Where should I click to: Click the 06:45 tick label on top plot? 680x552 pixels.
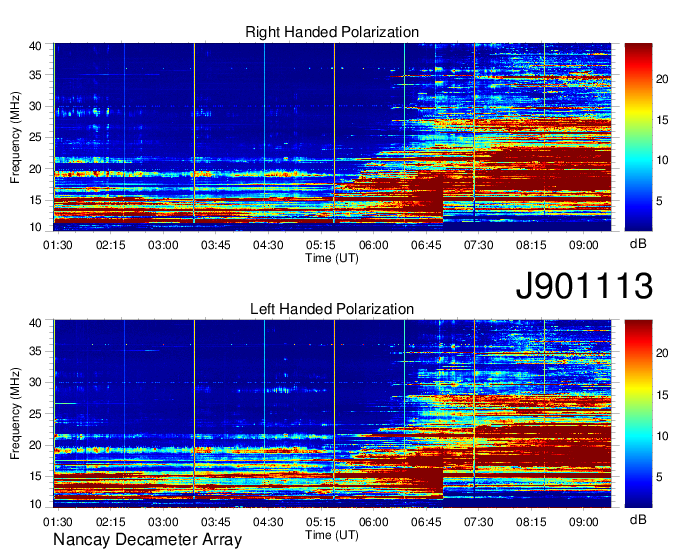(x=426, y=245)
